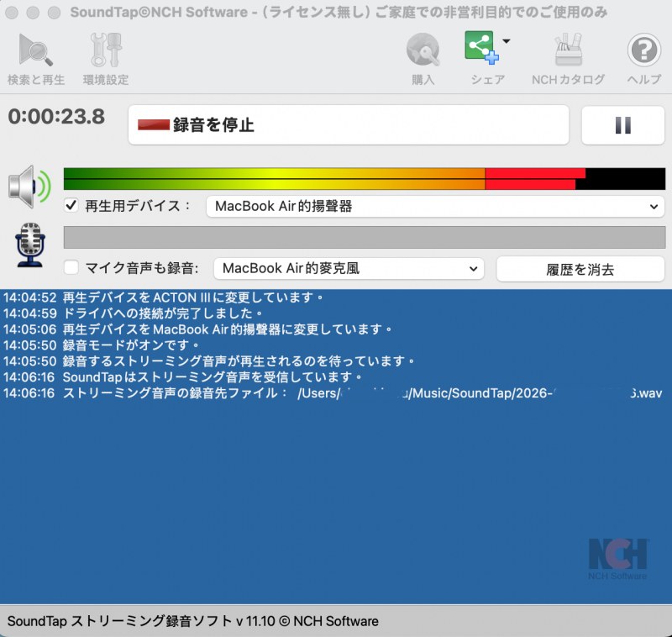Viewport: 672px width, 637px height.
Task: Select log line 録音モードがオンです
Action: pyautogui.click(x=101, y=345)
